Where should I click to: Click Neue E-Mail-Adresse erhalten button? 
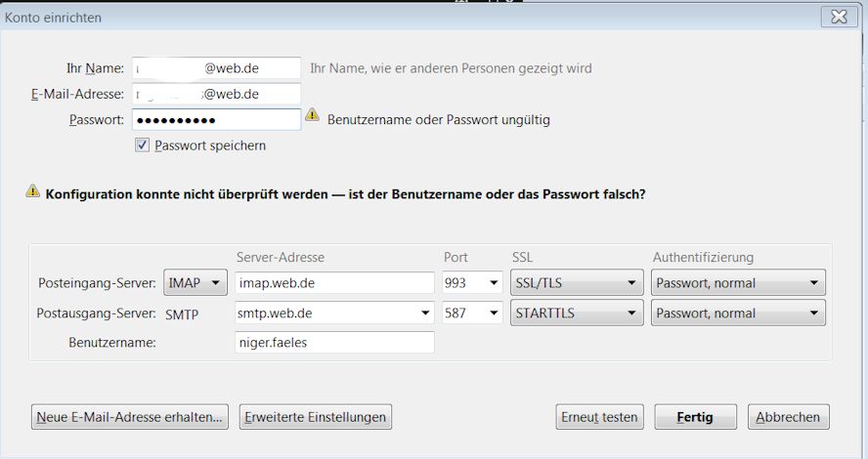(x=129, y=417)
